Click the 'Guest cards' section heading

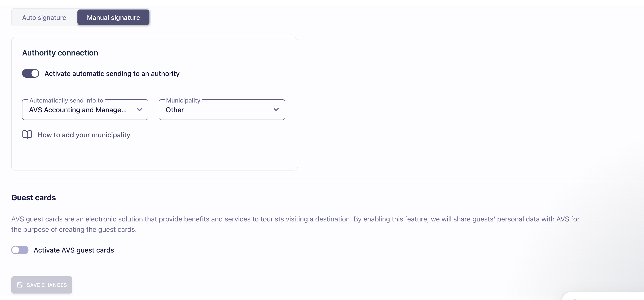pyautogui.click(x=33, y=198)
